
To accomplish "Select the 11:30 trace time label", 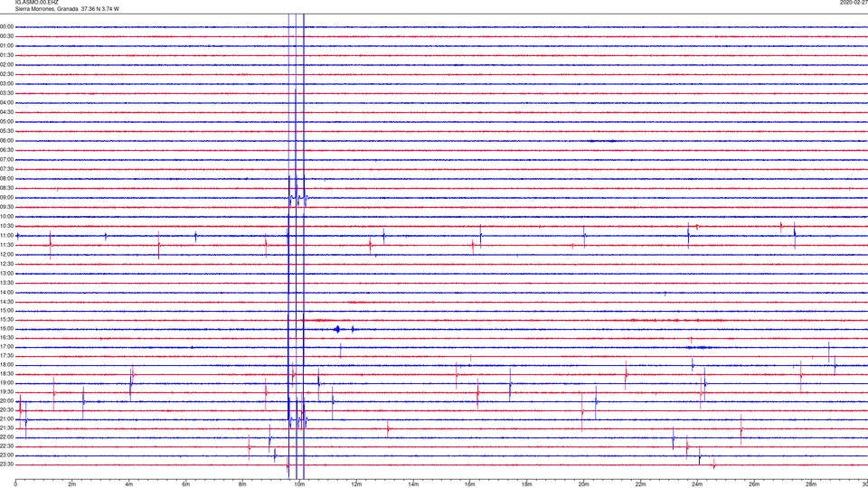I will (6, 245).
